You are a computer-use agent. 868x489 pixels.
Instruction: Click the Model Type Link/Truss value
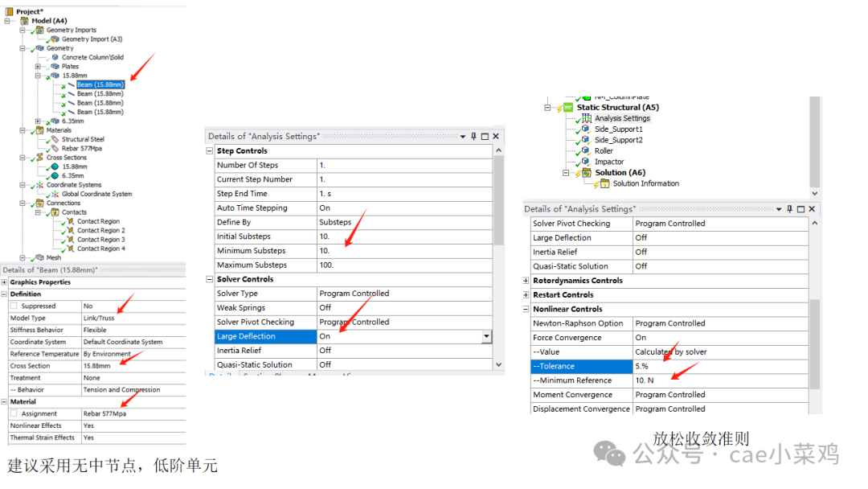click(x=133, y=318)
